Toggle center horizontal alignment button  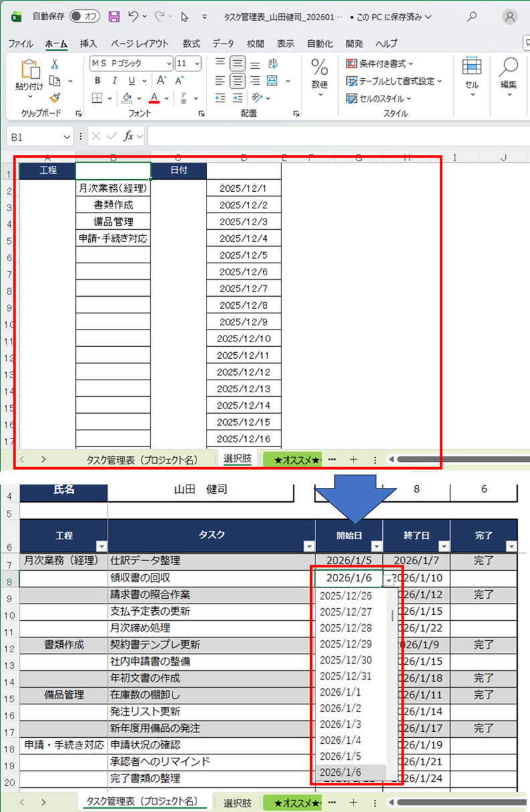pos(238,81)
